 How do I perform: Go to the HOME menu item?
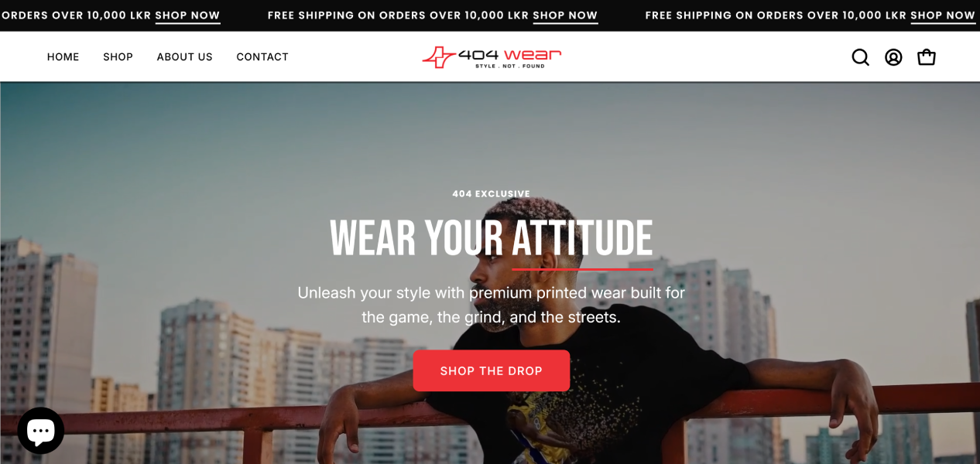point(63,57)
